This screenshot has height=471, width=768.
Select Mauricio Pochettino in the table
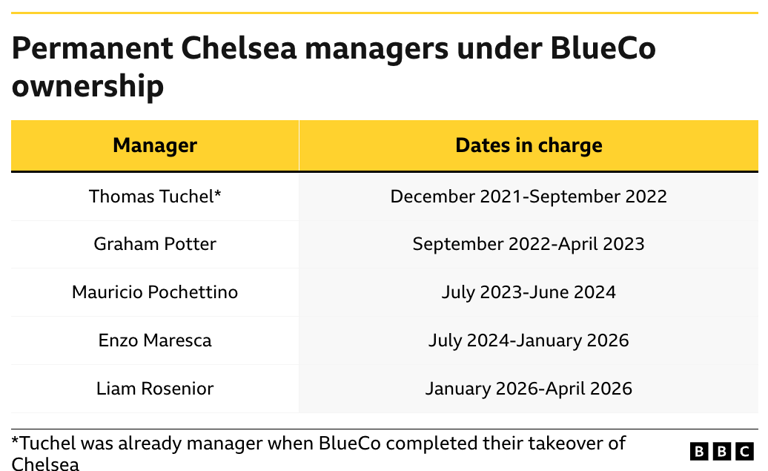click(155, 292)
